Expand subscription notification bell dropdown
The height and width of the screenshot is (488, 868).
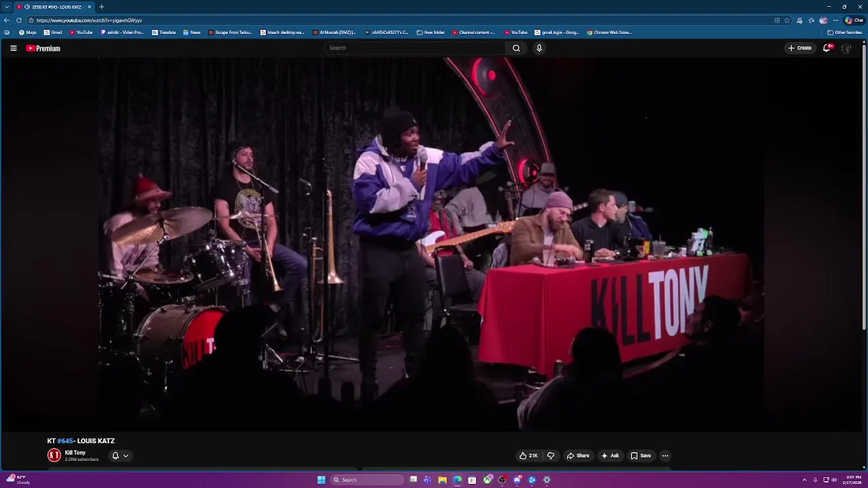click(120, 455)
